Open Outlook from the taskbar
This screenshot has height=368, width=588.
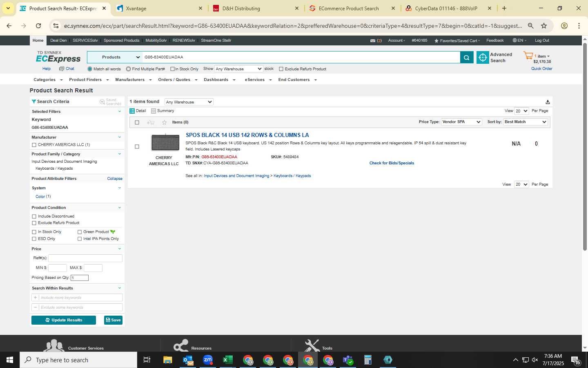(x=188, y=360)
